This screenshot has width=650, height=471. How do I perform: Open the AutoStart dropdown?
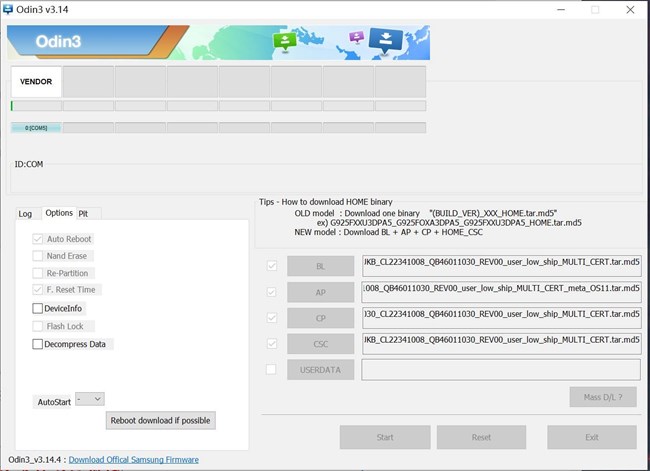(x=90, y=399)
